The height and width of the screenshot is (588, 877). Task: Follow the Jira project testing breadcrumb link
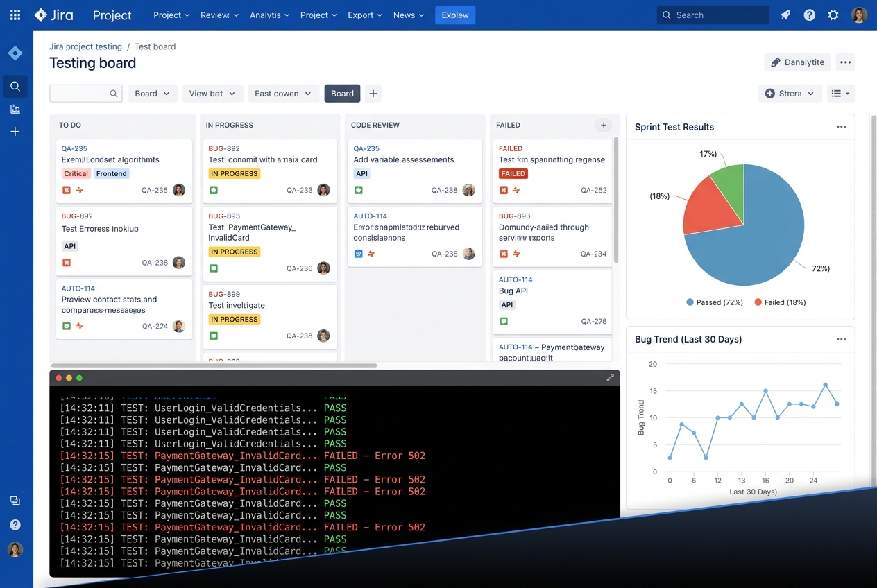point(85,46)
